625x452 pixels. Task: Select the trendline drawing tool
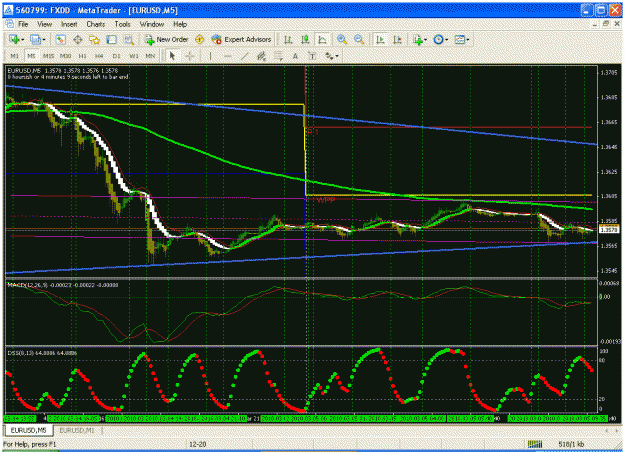pyautogui.click(x=244, y=56)
